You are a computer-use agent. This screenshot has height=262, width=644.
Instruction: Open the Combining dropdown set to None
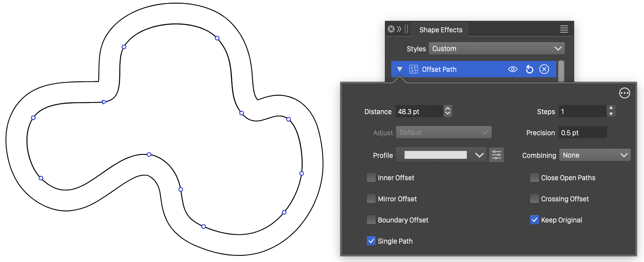pos(595,155)
